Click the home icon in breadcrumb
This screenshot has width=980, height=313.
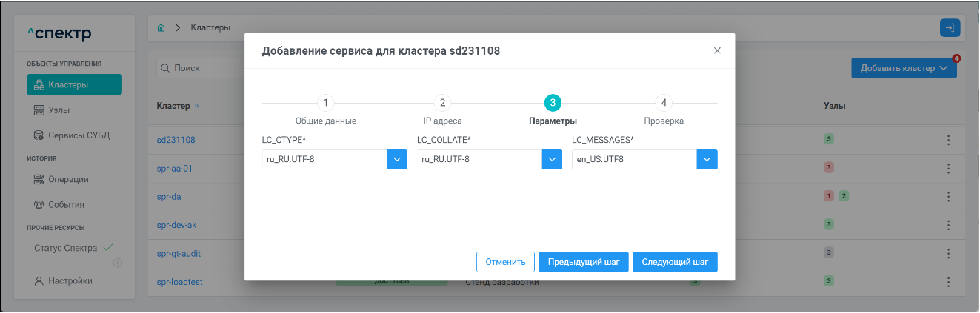[x=161, y=27]
